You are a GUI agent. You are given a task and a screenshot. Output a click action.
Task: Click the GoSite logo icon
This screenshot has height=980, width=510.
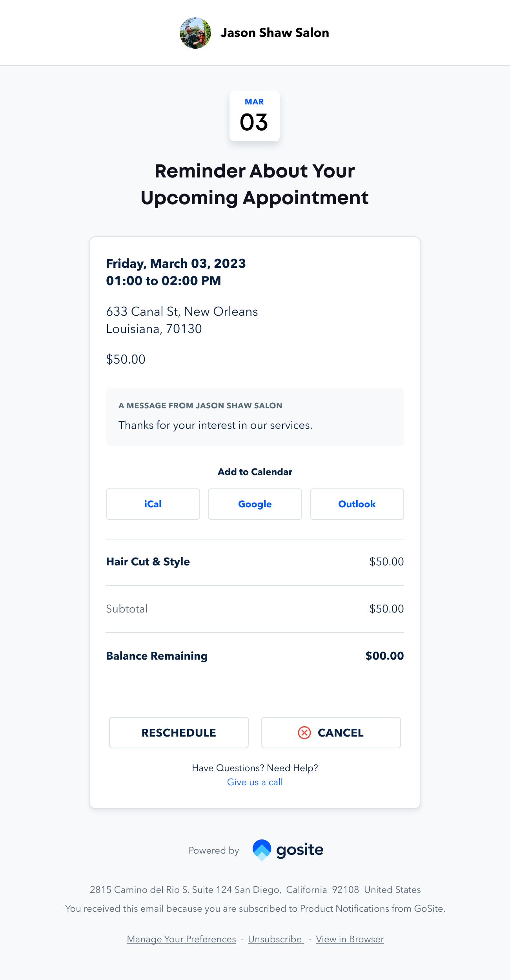tap(262, 850)
